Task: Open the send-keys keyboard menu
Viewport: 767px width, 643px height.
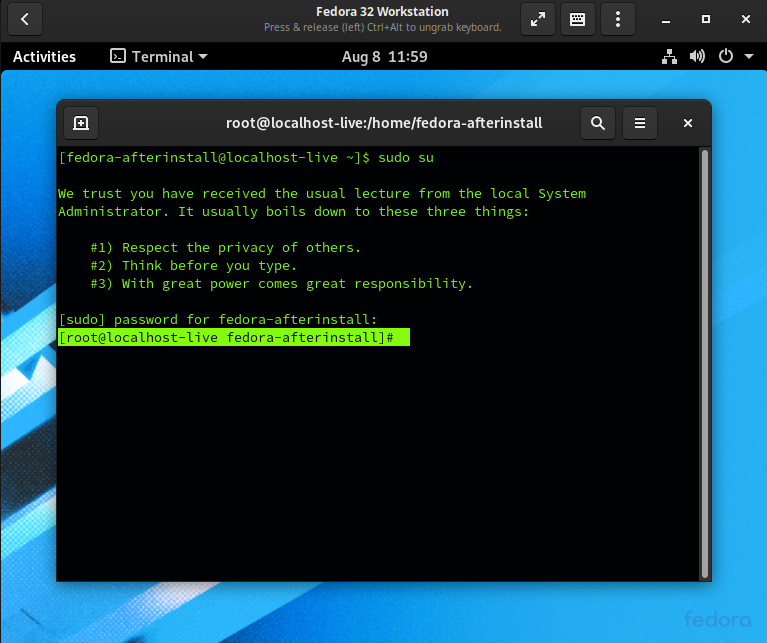Action: tap(577, 20)
